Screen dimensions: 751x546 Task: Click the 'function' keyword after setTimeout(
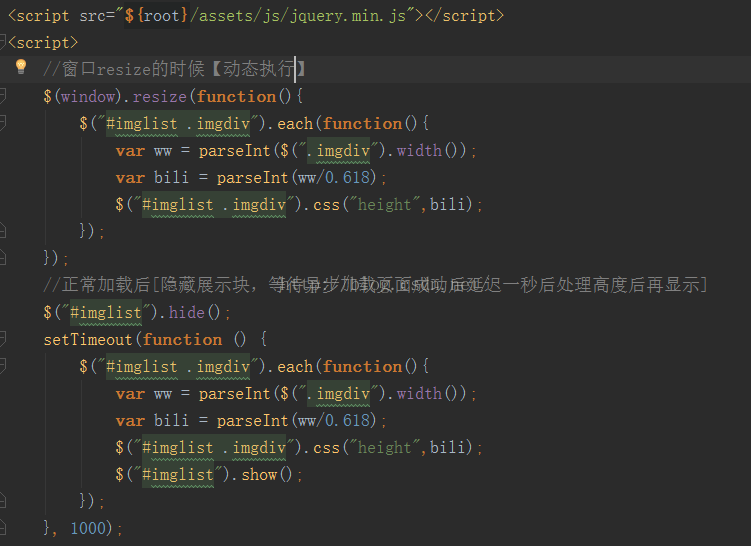click(x=182, y=339)
